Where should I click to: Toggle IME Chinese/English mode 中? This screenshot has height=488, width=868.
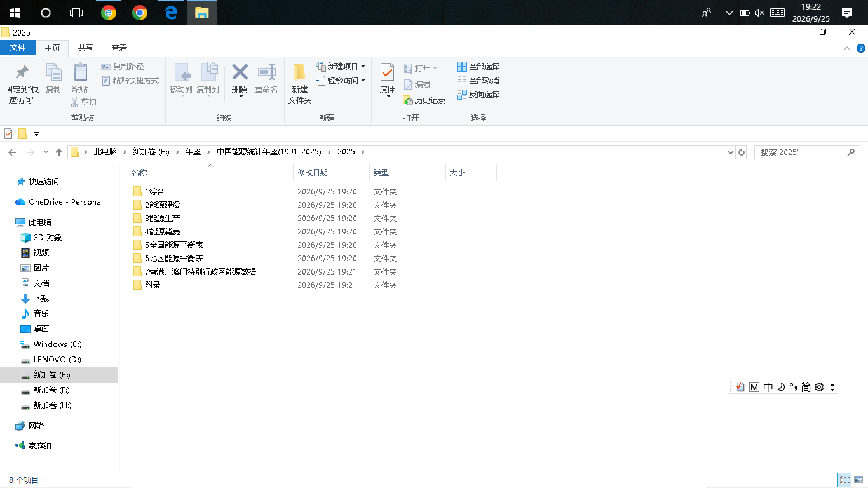pos(768,387)
